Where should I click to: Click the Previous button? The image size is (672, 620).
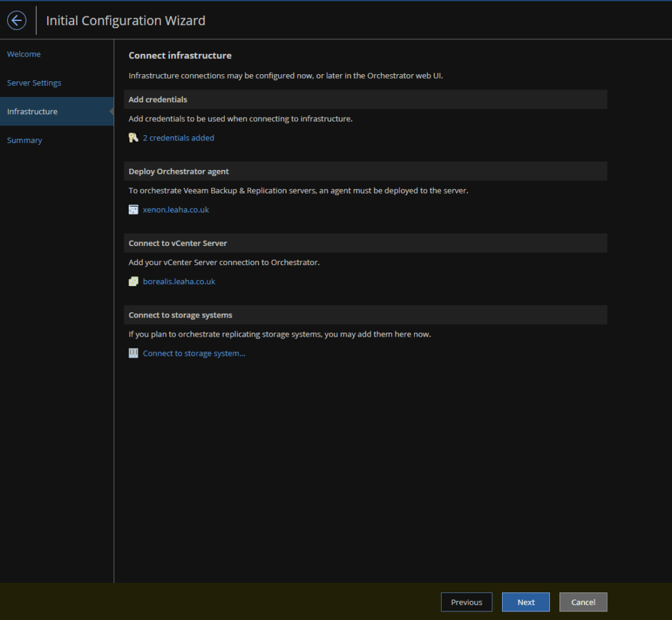point(467,602)
